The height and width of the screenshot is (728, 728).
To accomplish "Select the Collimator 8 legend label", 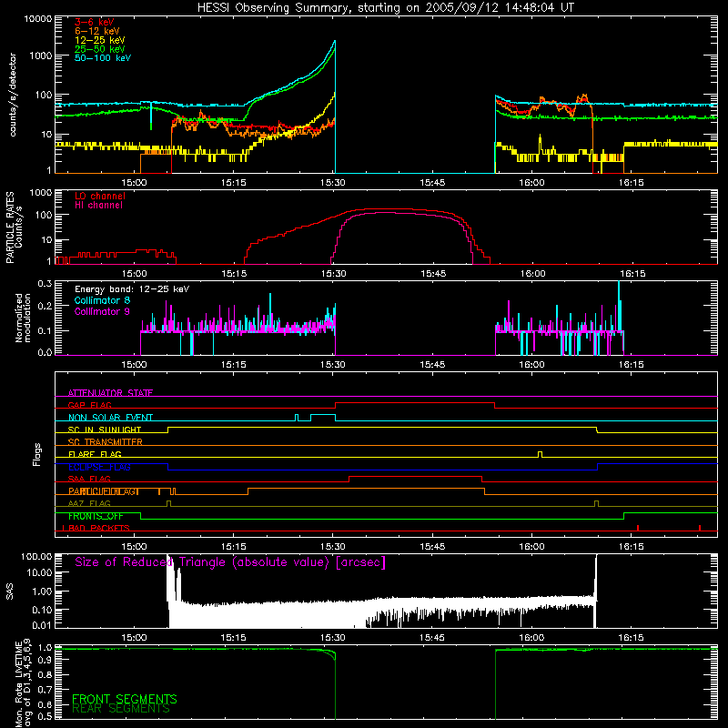I will pos(102,300).
